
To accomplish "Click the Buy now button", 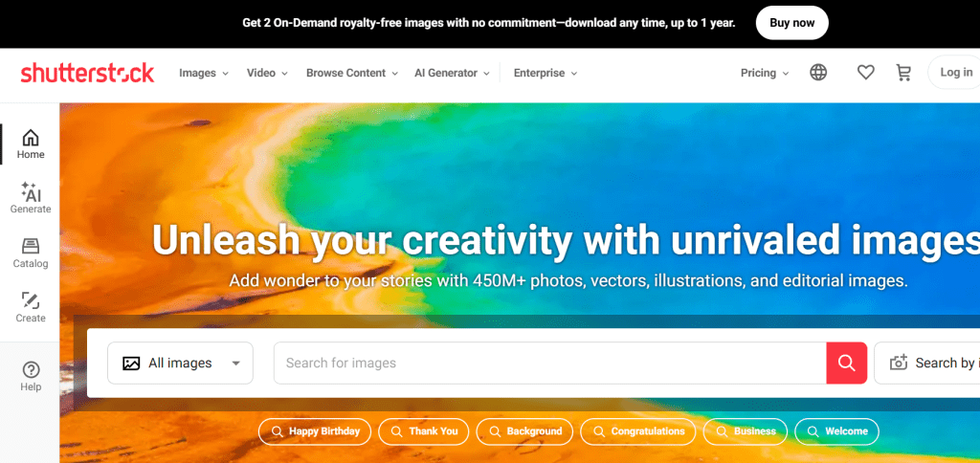I will (x=791, y=23).
